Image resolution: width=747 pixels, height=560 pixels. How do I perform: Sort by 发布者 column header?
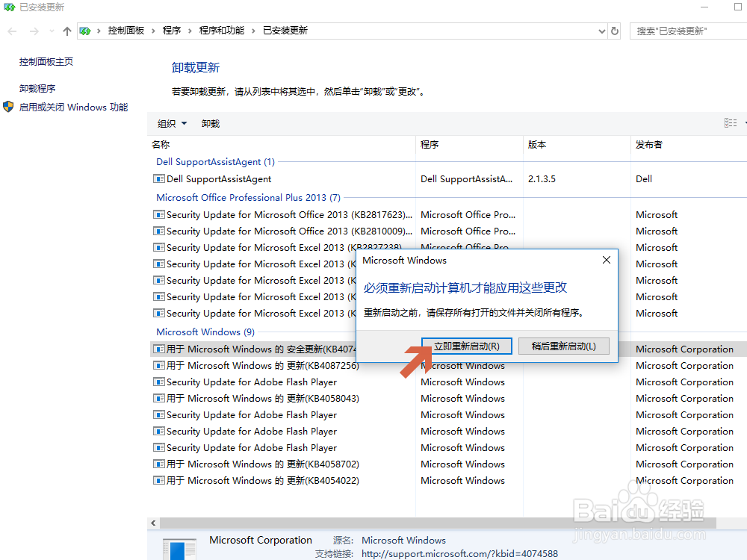pos(649,144)
